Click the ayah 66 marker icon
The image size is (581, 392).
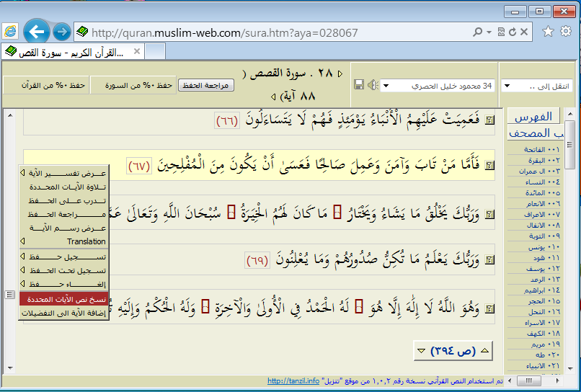(490, 120)
